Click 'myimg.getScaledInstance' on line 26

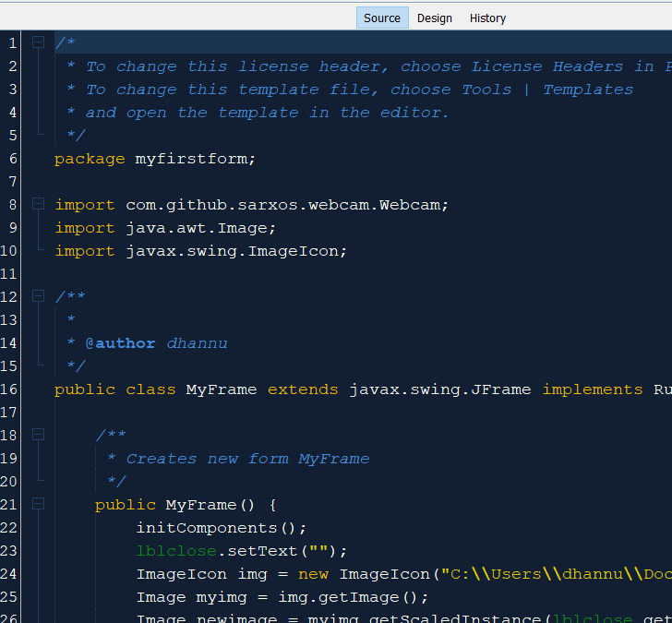(x=425, y=618)
